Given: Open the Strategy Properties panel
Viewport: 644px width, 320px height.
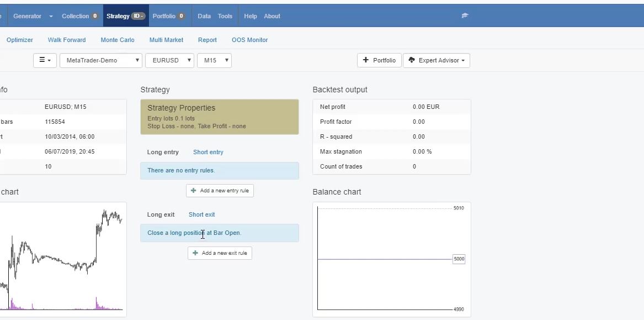Looking at the screenshot, I should (219, 117).
